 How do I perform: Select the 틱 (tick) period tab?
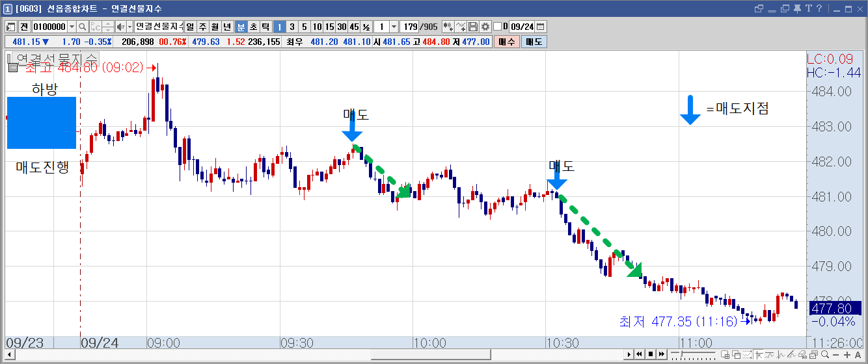pyautogui.click(x=265, y=27)
